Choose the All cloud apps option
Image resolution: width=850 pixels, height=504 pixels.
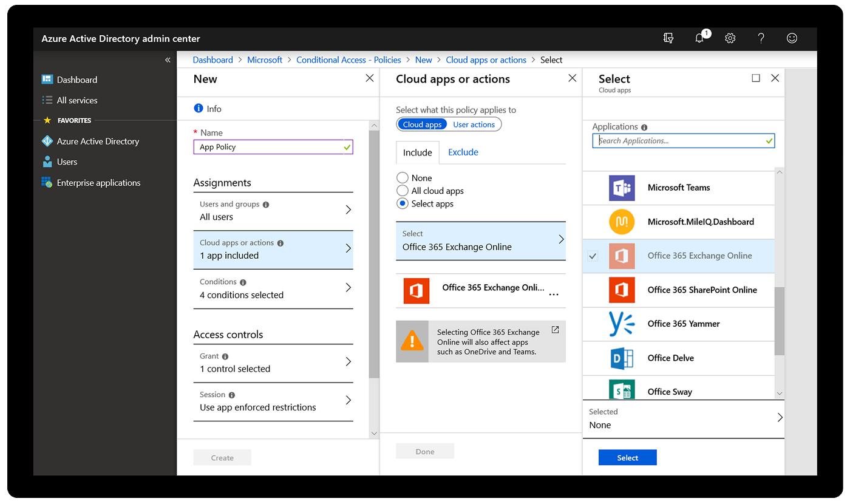point(402,191)
